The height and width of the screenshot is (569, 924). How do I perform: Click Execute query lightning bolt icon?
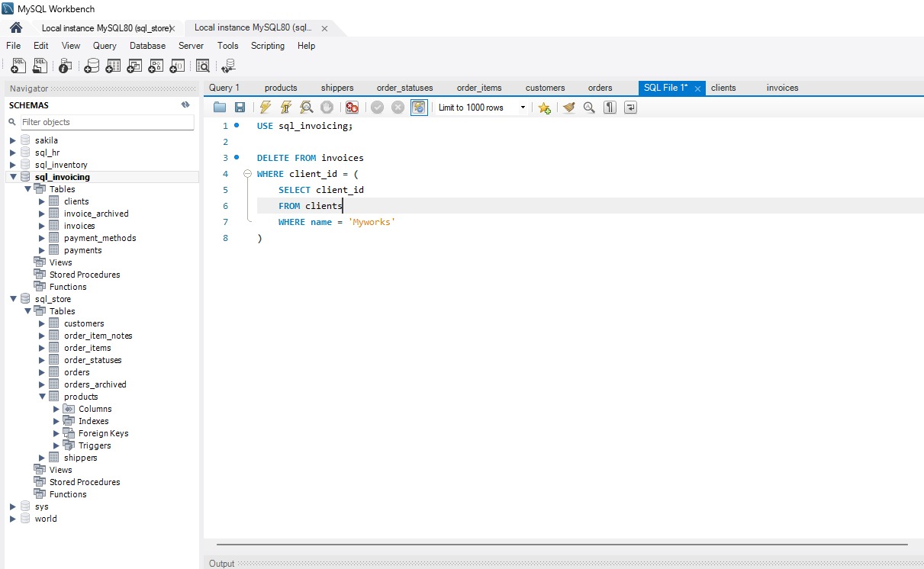(x=266, y=108)
